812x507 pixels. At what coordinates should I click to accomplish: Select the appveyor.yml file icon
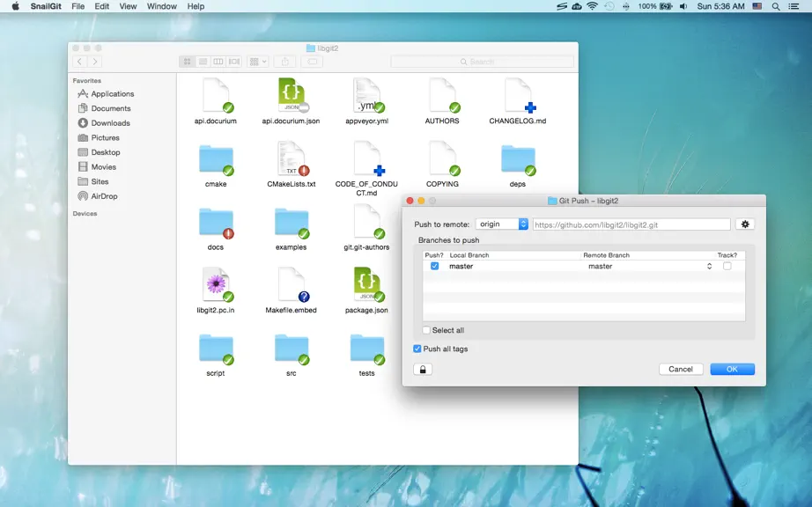(367, 95)
